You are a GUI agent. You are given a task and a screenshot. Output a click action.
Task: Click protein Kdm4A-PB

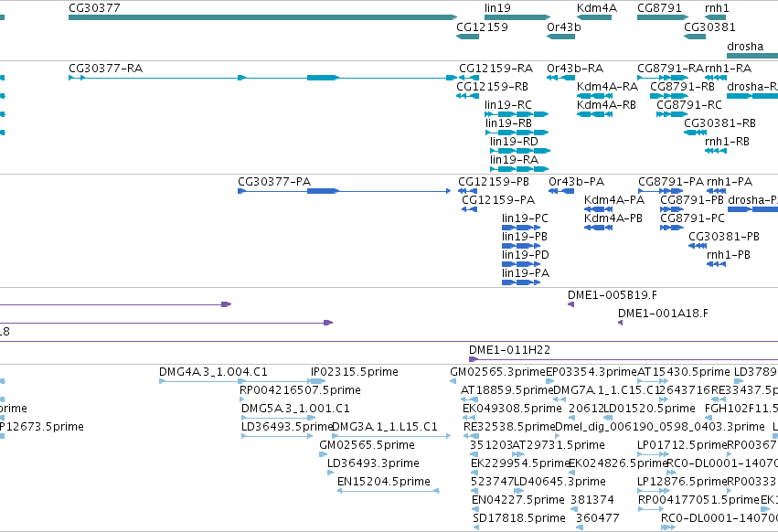coord(598,228)
